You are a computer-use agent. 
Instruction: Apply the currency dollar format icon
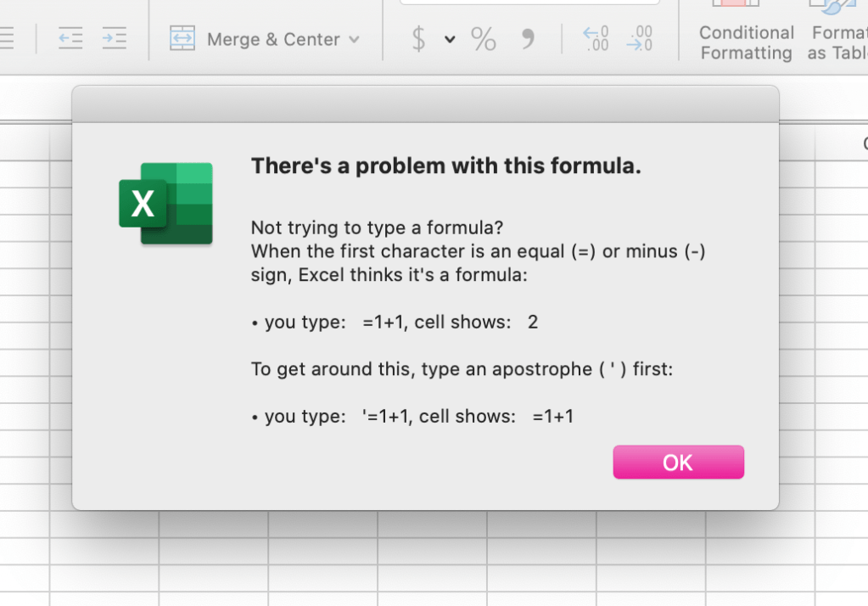click(x=418, y=39)
